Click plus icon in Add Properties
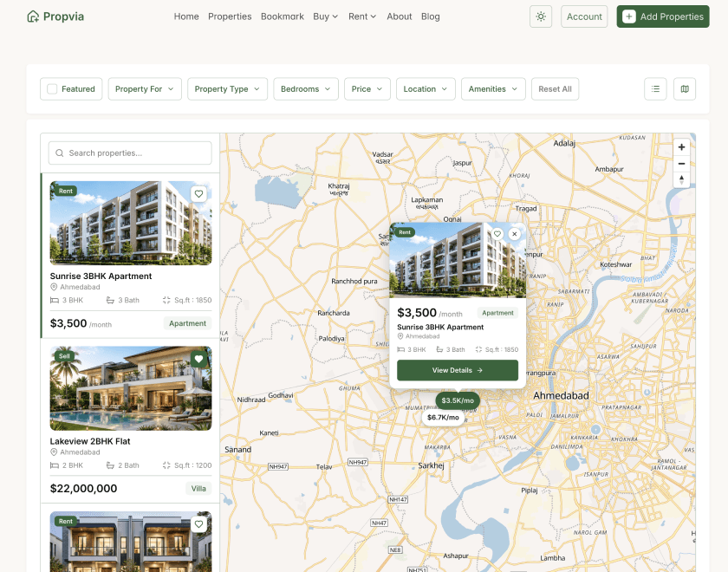 (628, 16)
